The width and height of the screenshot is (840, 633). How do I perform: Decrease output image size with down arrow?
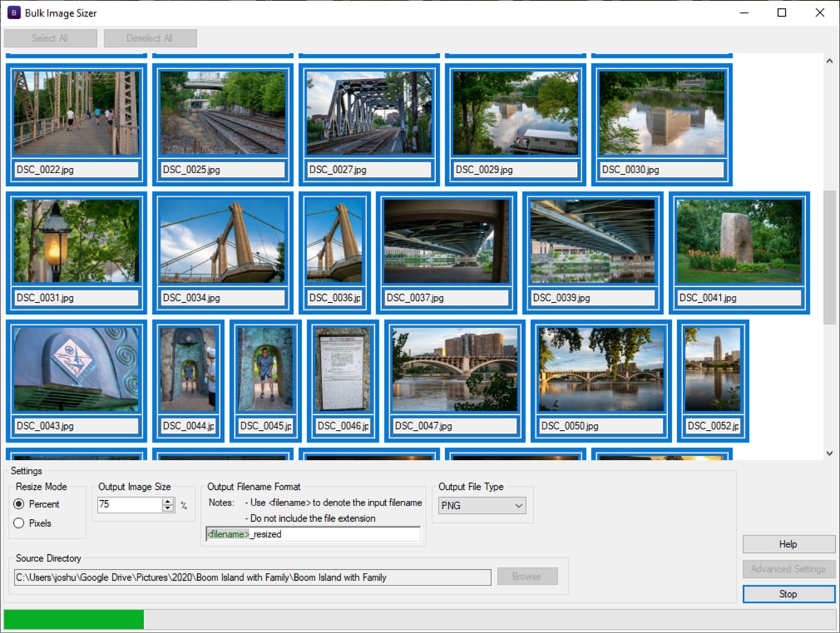[168, 509]
